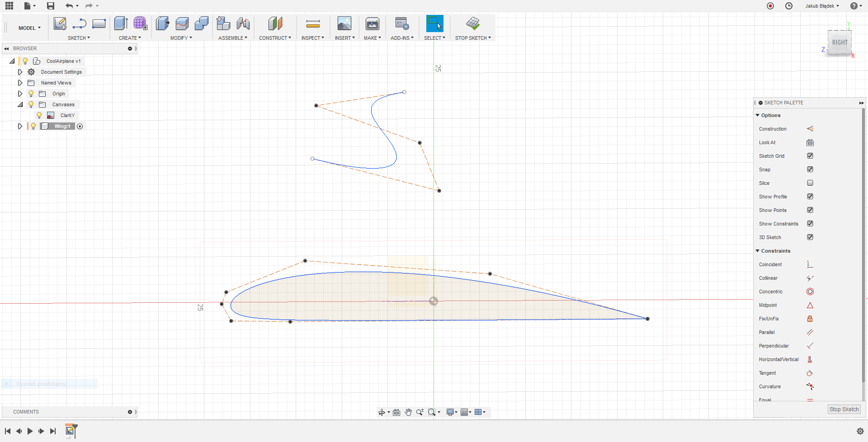The width and height of the screenshot is (868, 442).
Task: Click the Fillet modify icon
Action: tap(182, 24)
